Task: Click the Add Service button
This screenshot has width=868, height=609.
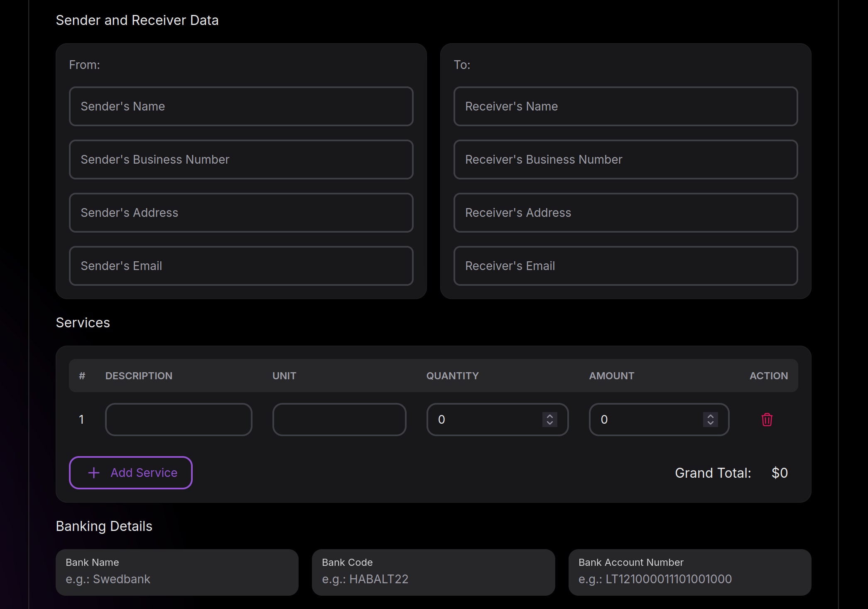Action: click(130, 473)
